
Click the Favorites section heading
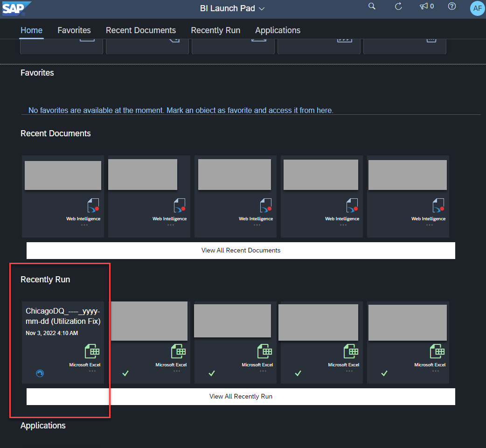tap(37, 73)
